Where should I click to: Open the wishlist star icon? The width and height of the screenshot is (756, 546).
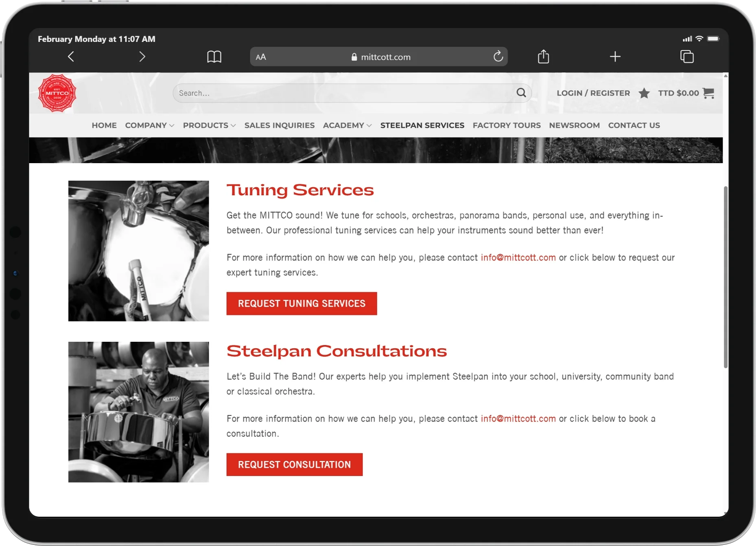click(x=644, y=93)
